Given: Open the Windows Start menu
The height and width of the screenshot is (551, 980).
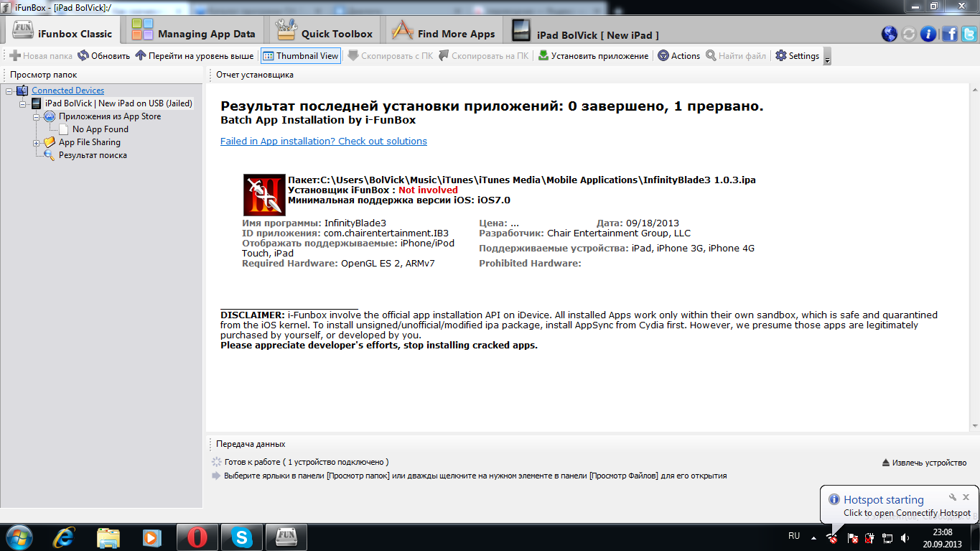Looking at the screenshot, I should [x=19, y=537].
